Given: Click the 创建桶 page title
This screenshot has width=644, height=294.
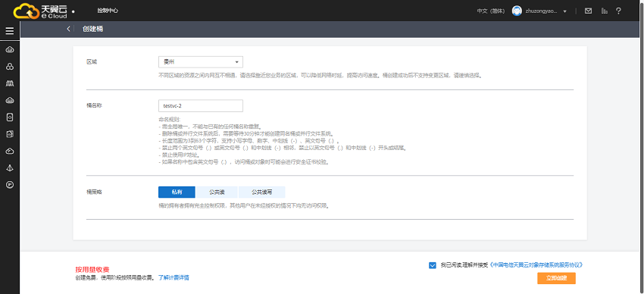Looking at the screenshot, I should click(x=93, y=29).
